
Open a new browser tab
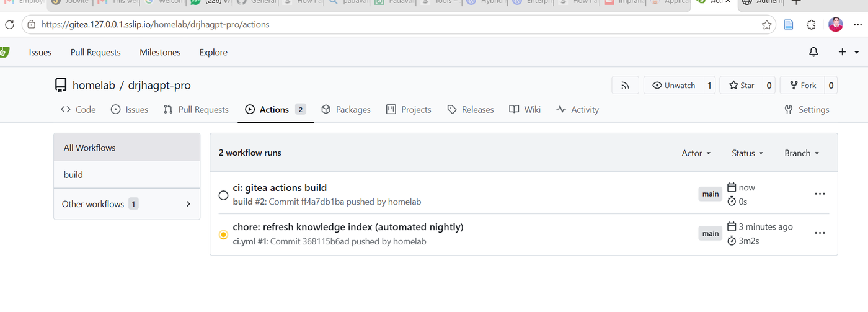coord(797,3)
